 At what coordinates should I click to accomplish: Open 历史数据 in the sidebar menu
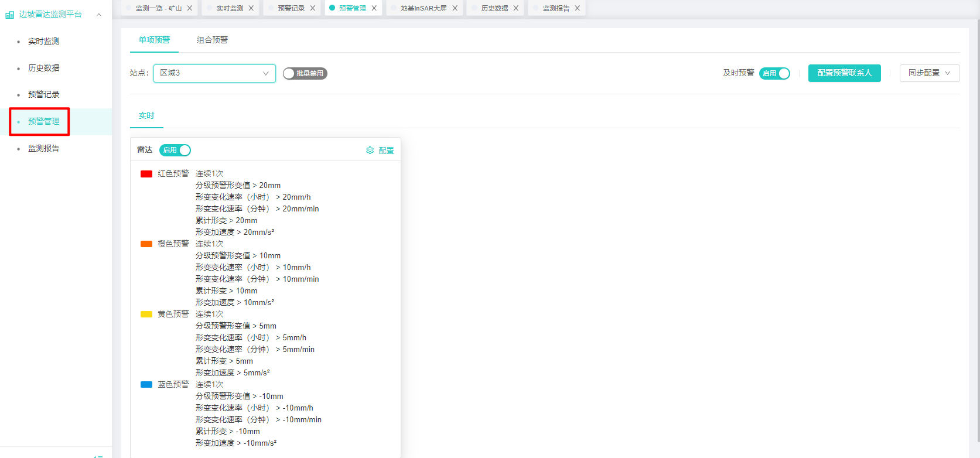coord(44,68)
